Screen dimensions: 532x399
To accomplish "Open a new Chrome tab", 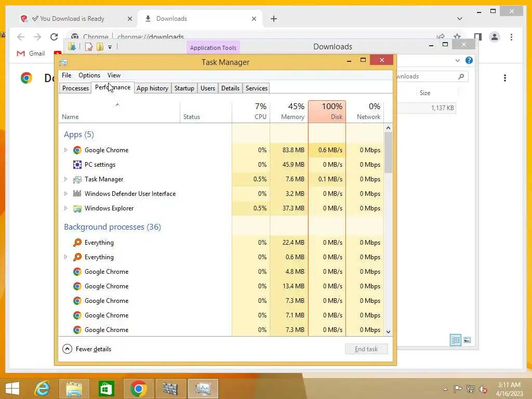I will 274,19.
